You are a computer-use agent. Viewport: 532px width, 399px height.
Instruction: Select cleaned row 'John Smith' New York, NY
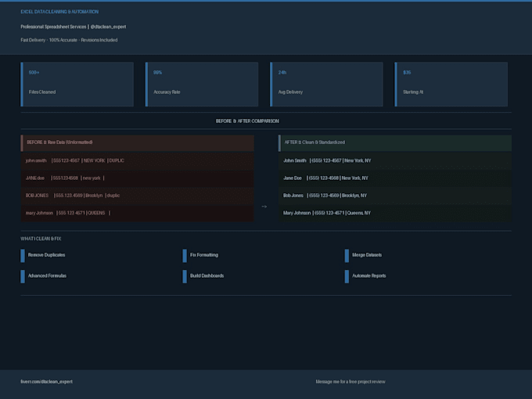pyautogui.click(x=395, y=160)
